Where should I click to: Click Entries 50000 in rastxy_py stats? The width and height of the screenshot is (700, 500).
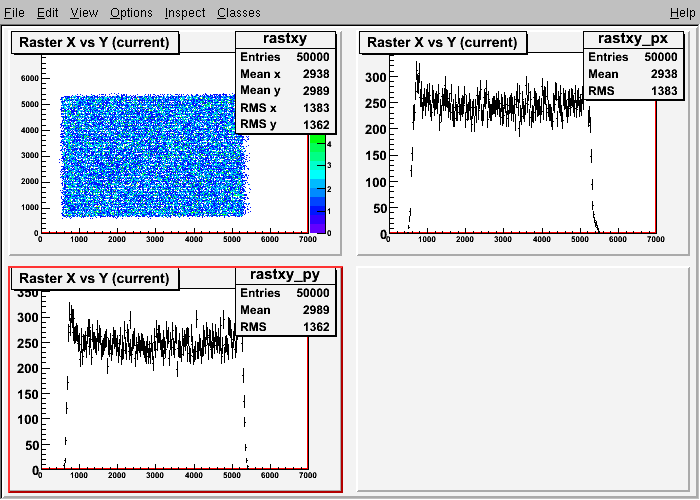click(x=285, y=293)
